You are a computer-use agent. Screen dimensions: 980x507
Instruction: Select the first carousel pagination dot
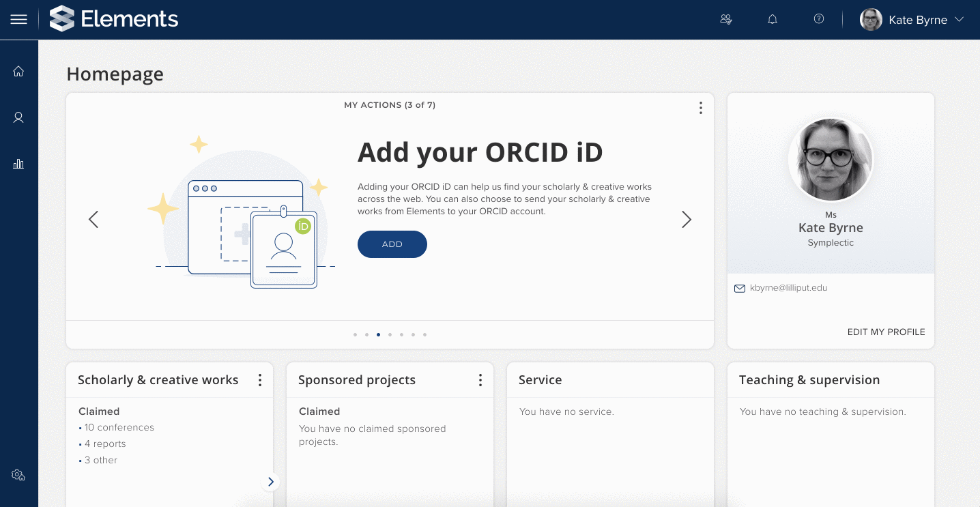[x=355, y=335]
